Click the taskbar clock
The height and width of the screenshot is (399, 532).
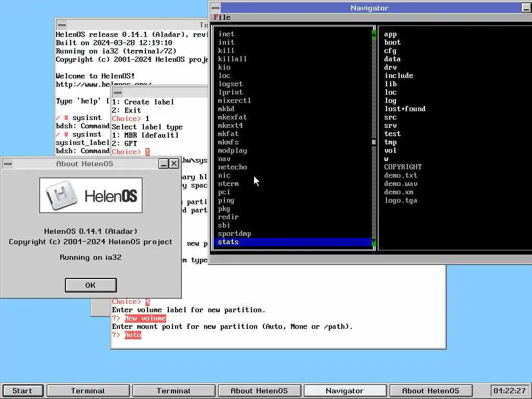(510, 391)
